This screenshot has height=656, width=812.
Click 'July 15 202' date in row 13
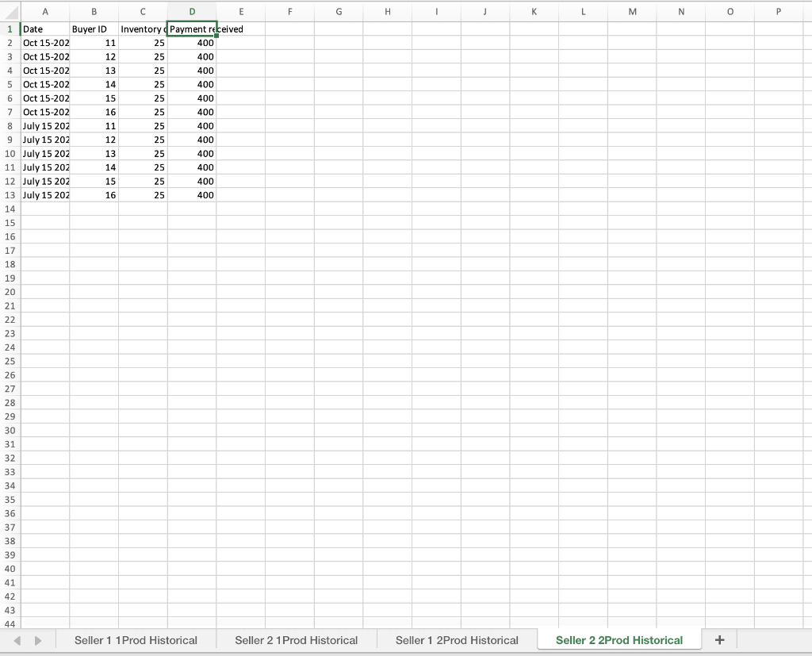click(x=45, y=195)
